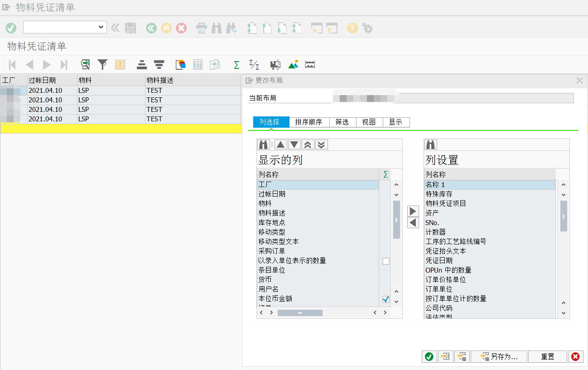
Task: Click the 另存为... button
Action: (499, 356)
